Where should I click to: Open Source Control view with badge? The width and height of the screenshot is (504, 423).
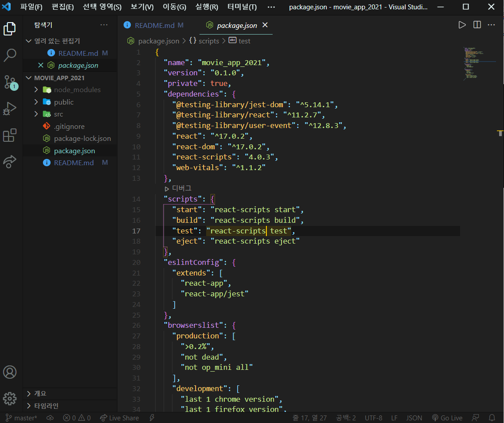pyautogui.click(x=11, y=82)
